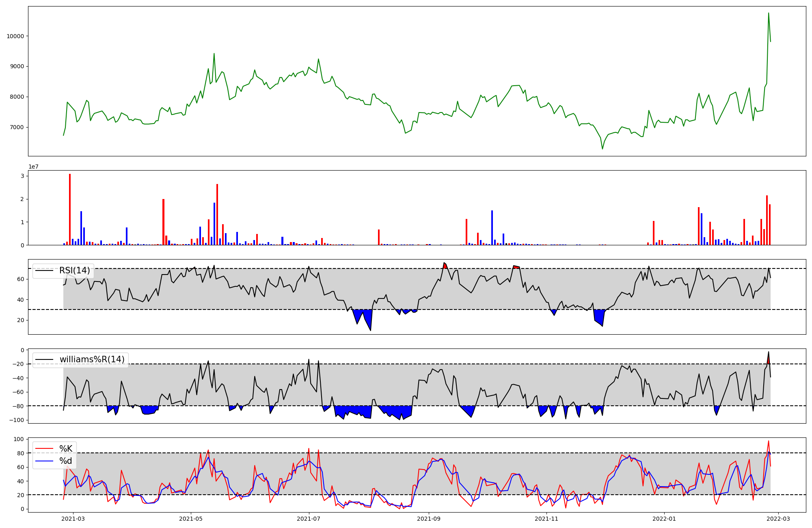This screenshot has height=528, width=812.
Task: Click the lowest price point near December 2021
Action: 603,149
